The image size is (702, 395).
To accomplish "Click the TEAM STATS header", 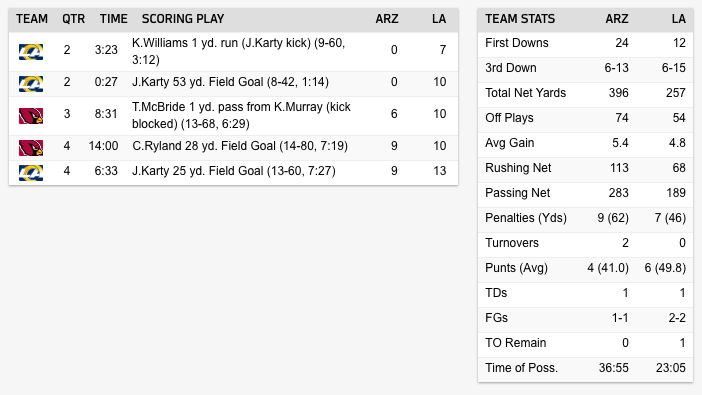I will point(520,19).
